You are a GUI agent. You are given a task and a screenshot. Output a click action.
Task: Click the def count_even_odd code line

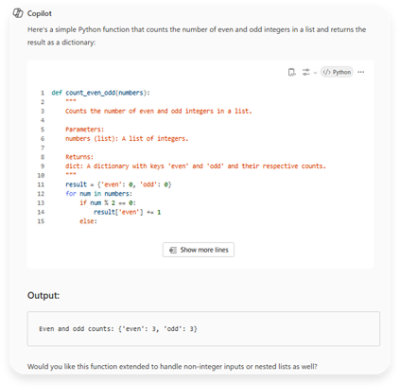pos(101,93)
